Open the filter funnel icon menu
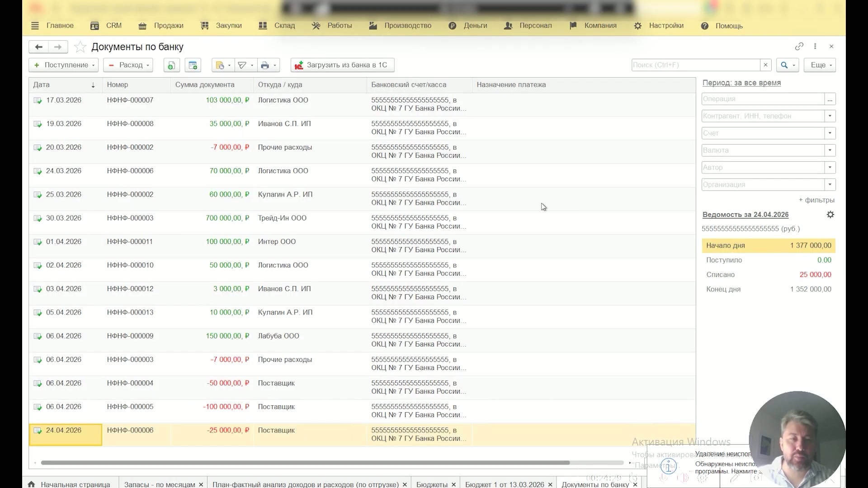The width and height of the screenshot is (868, 488). click(x=245, y=65)
